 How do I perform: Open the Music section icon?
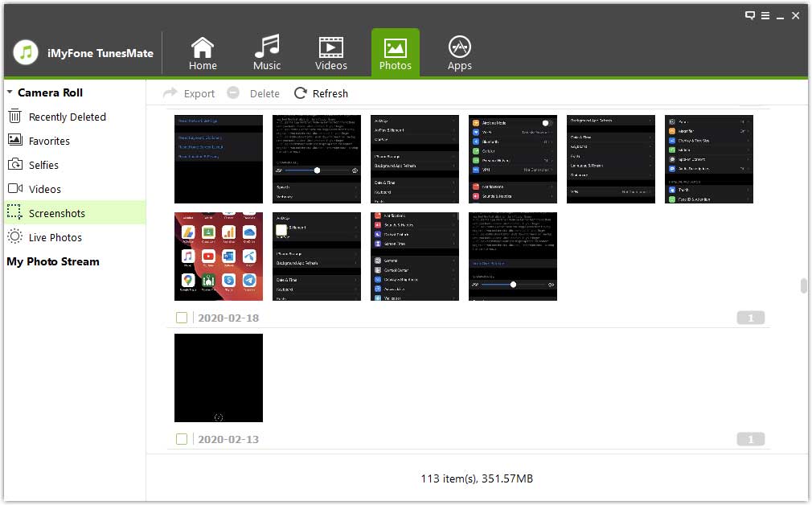267,47
